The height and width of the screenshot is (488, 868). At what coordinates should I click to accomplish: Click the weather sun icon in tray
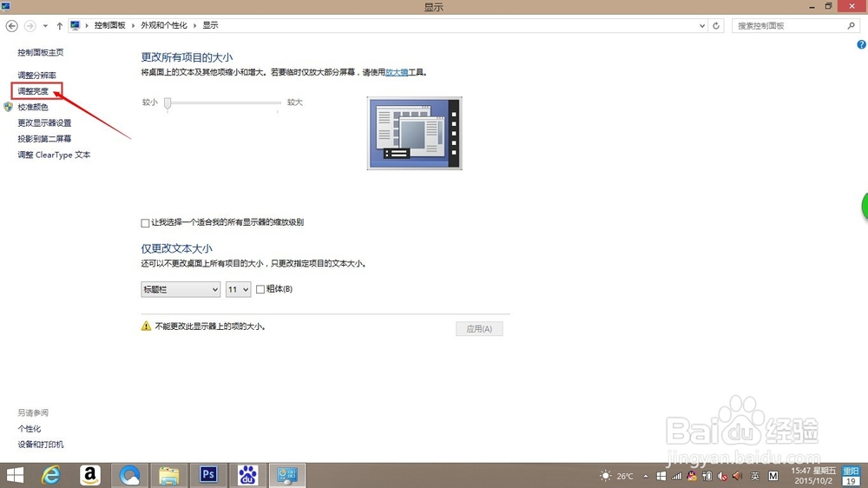click(606, 476)
